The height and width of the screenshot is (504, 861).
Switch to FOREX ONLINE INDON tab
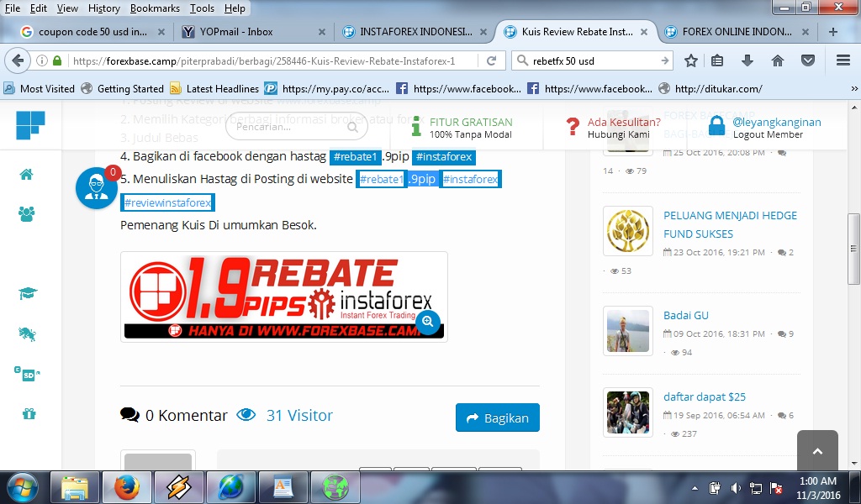click(737, 32)
